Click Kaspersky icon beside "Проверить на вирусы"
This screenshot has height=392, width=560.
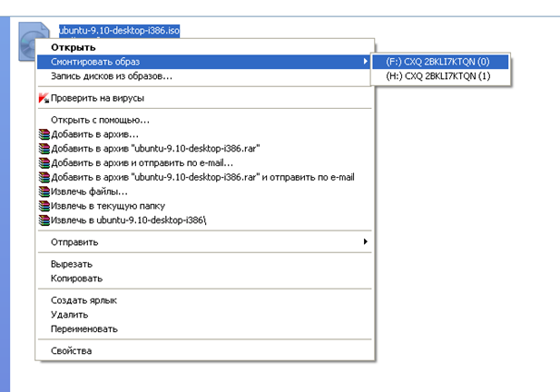(x=44, y=98)
